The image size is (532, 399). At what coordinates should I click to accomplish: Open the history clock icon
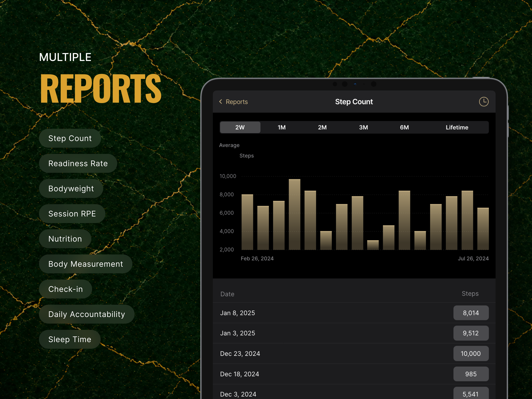484,102
